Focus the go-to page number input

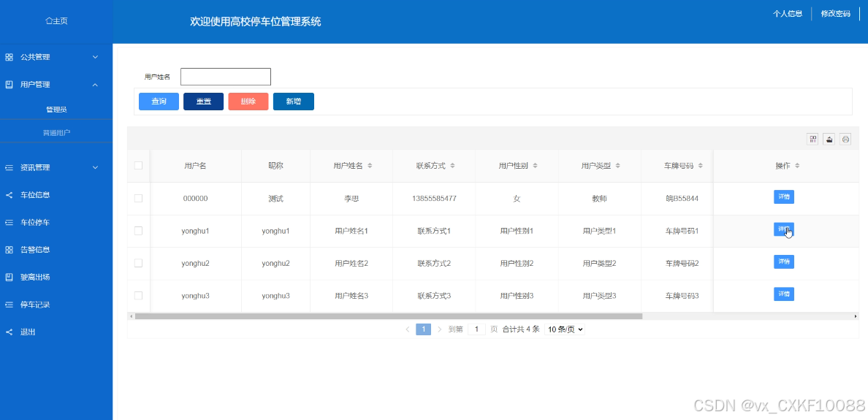click(476, 329)
